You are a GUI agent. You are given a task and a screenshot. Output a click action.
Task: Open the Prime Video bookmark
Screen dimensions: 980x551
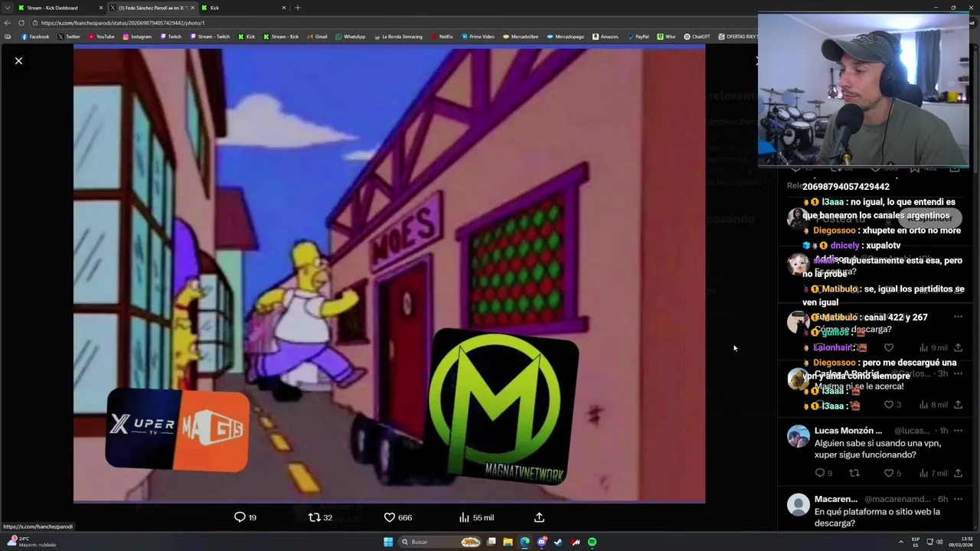coord(478,37)
